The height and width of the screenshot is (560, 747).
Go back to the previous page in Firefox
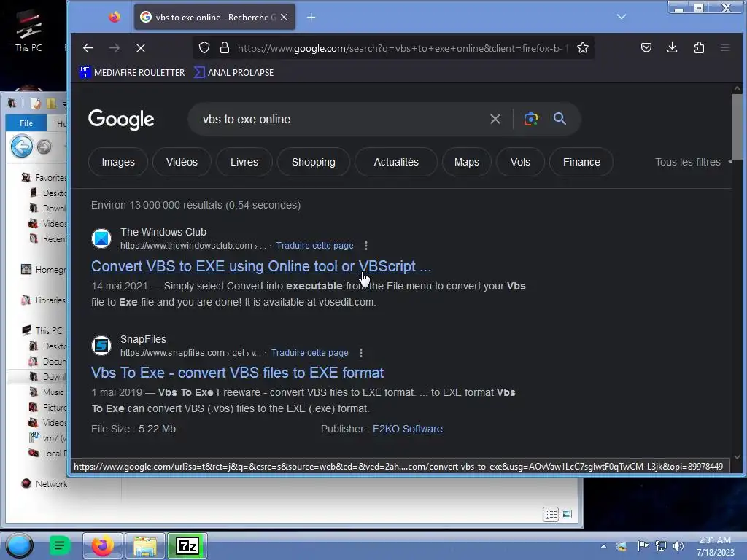coord(88,47)
